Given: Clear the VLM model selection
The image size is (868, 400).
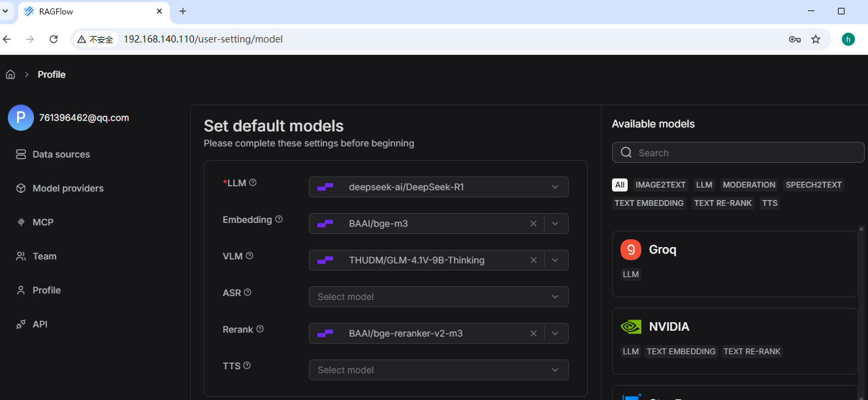Looking at the screenshot, I should tap(534, 260).
